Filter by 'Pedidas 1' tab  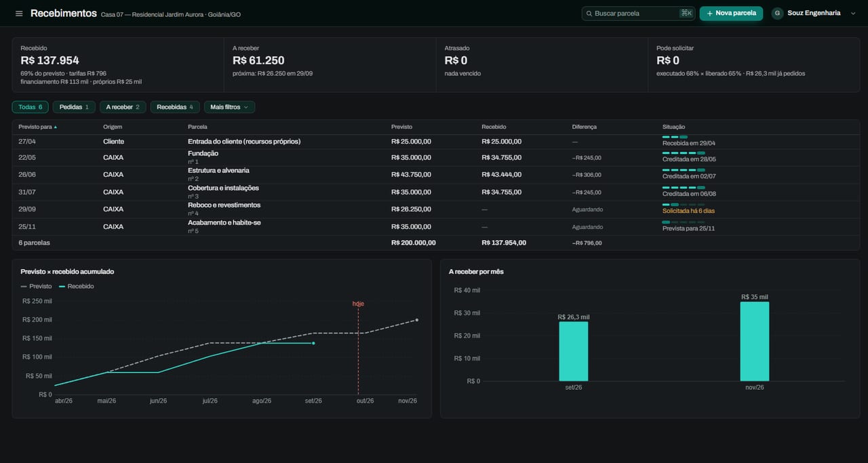74,107
